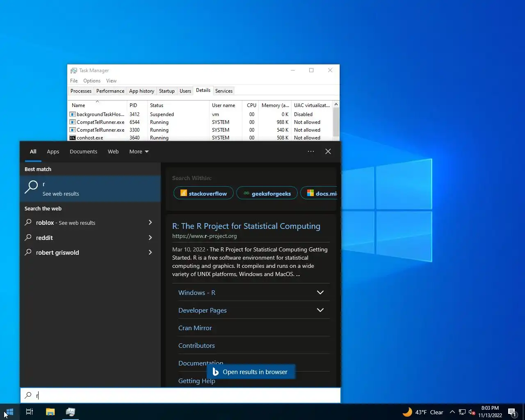Screen dimensions: 525x420
Task: Switch to Task Manager Startup tab
Action: 167,91
